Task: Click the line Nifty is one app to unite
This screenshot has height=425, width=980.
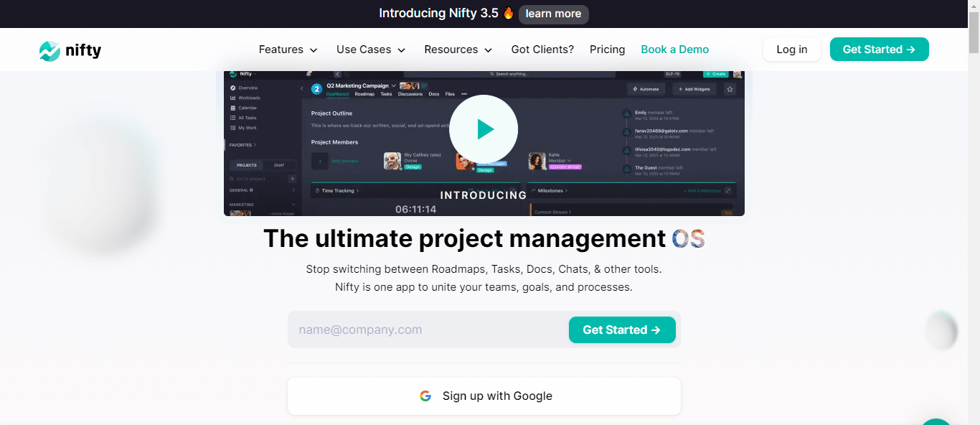Action: [x=484, y=287]
